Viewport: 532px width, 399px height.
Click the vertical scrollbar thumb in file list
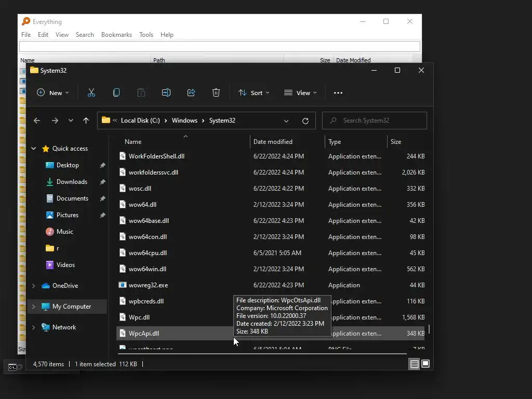(x=429, y=329)
